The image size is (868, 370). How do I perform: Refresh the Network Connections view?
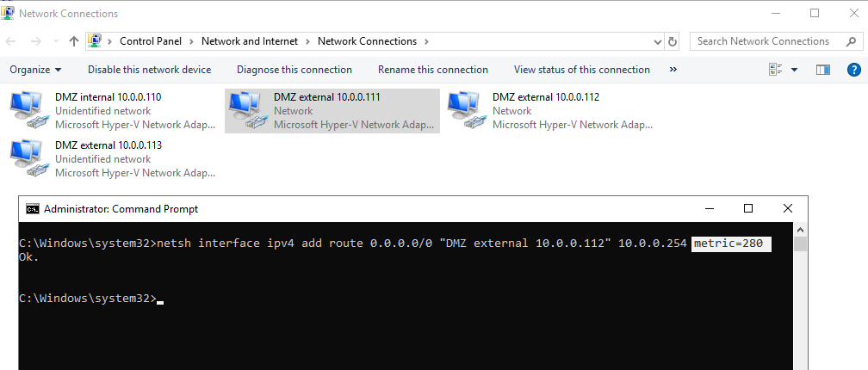click(x=673, y=41)
